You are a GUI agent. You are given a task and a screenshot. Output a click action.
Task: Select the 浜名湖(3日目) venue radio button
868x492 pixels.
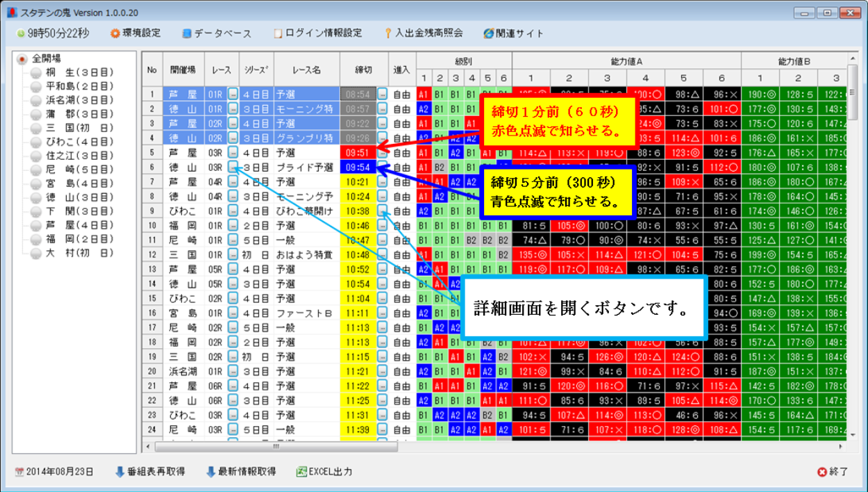[36, 100]
